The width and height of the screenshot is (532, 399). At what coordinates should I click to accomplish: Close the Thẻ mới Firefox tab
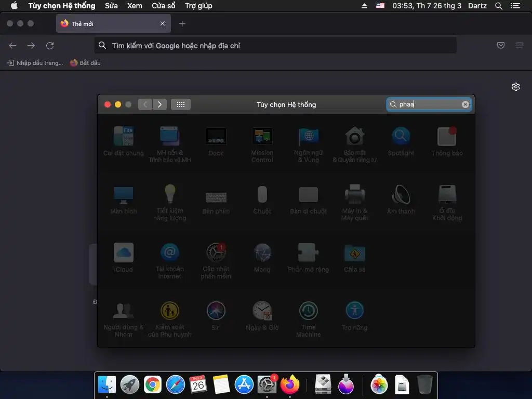click(x=163, y=23)
